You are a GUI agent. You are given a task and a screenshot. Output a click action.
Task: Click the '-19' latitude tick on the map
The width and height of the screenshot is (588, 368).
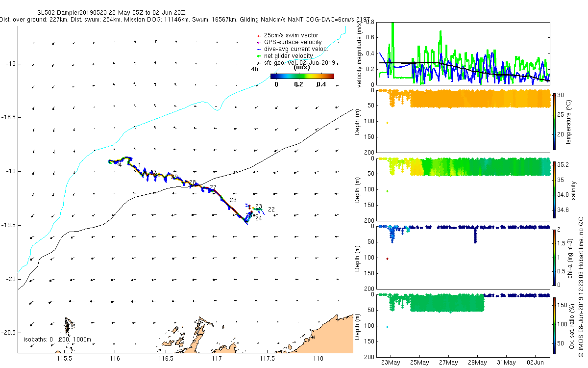point(10,171)
